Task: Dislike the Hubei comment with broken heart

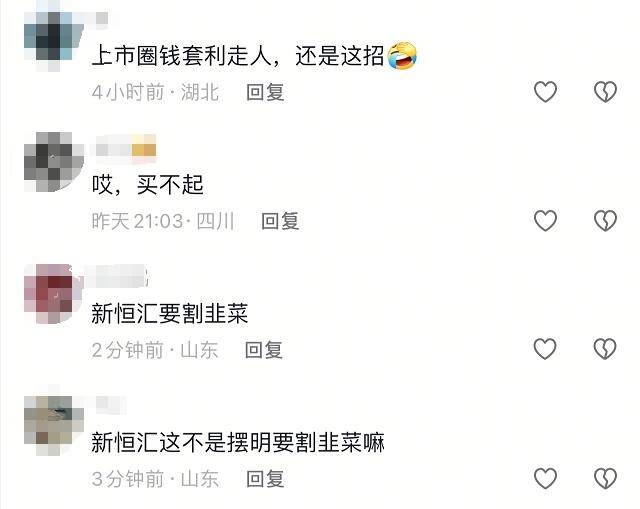Action: tap(605, 91)
